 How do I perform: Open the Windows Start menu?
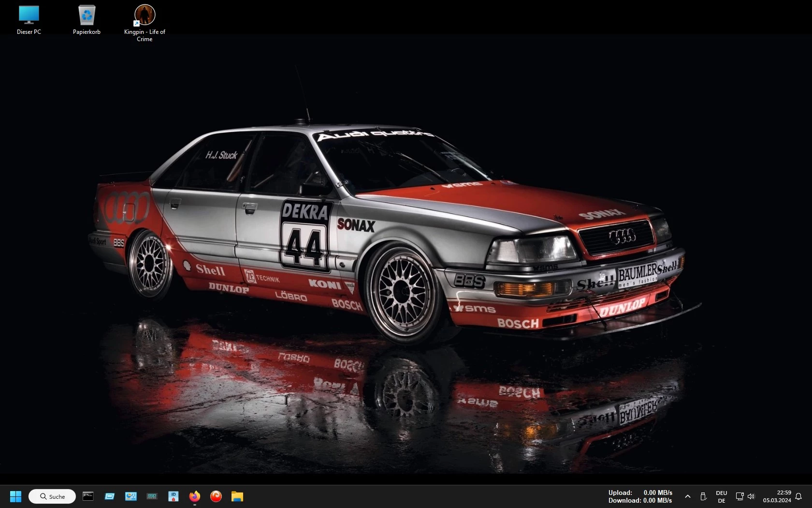(x=15, y=496)
